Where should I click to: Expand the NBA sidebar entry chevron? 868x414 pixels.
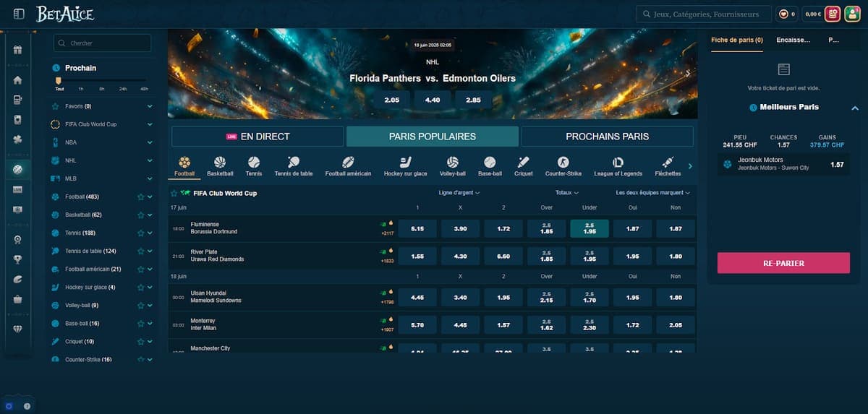[150, 142]
